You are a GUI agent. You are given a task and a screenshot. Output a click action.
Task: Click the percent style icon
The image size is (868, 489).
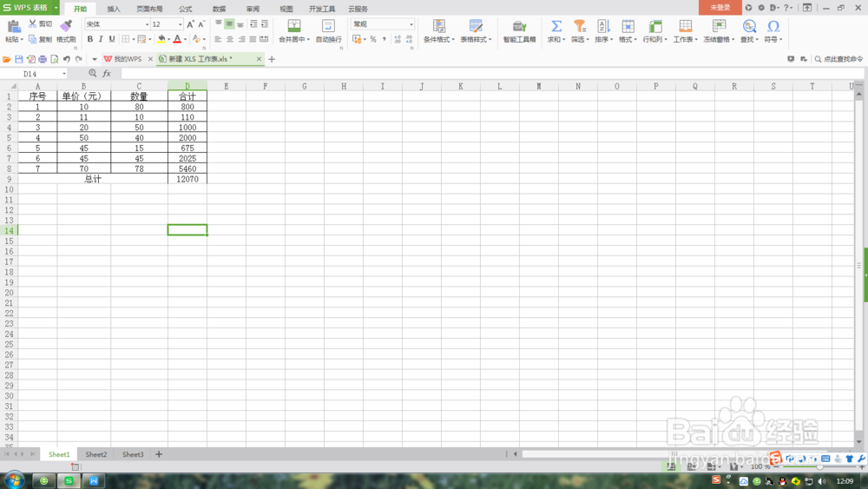[x=373, y=39]
